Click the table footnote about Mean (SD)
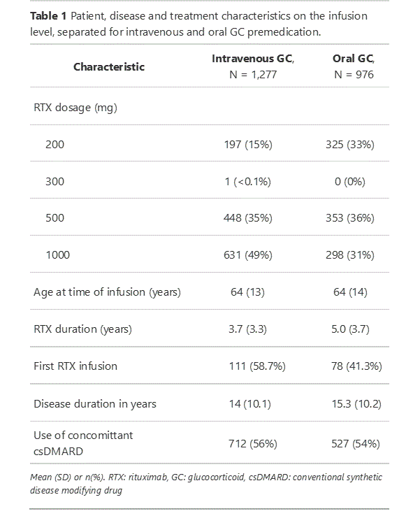 207,482
